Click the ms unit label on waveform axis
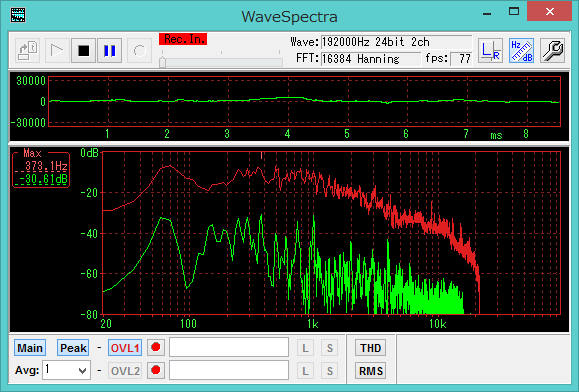Viewport: 579px width, 392px height. [496, 135]
